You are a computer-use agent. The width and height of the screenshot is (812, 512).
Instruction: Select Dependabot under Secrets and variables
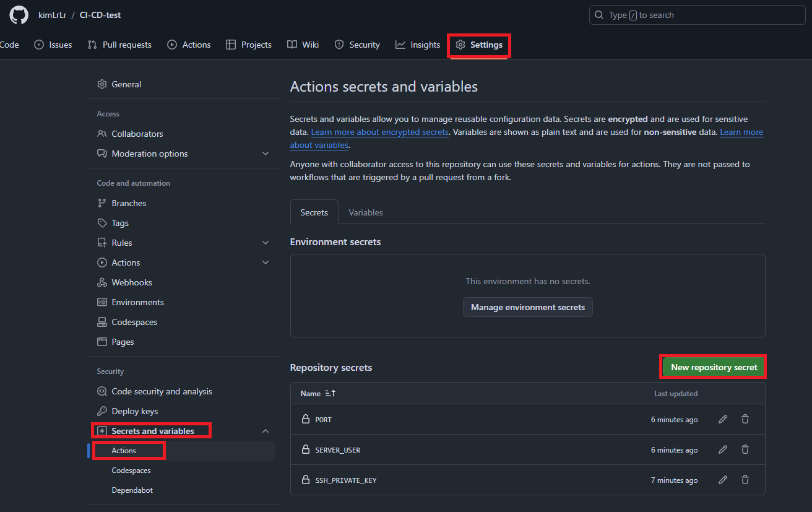click(x=132, y=490)
